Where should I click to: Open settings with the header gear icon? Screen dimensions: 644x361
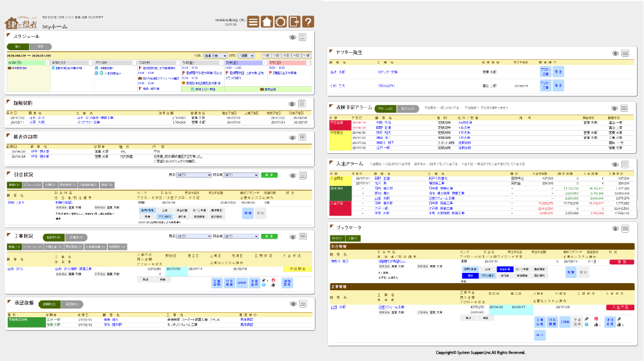[x=281, y=22]
